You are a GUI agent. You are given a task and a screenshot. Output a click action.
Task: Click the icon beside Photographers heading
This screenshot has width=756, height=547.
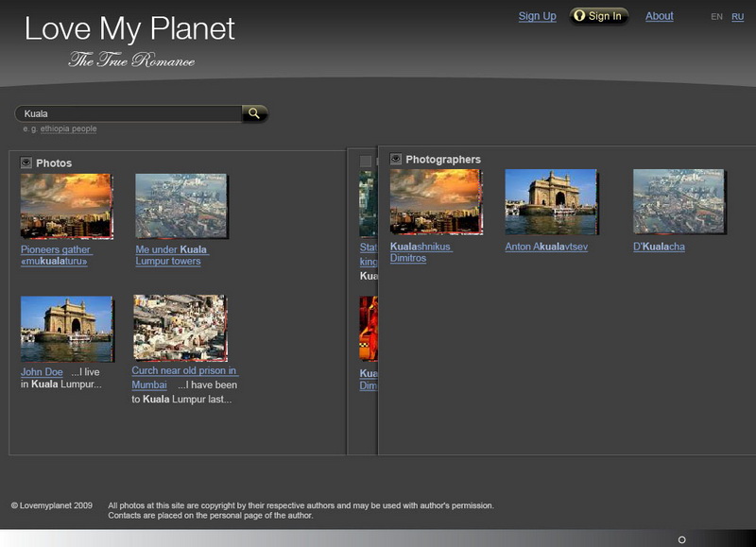tap(394, 160)
